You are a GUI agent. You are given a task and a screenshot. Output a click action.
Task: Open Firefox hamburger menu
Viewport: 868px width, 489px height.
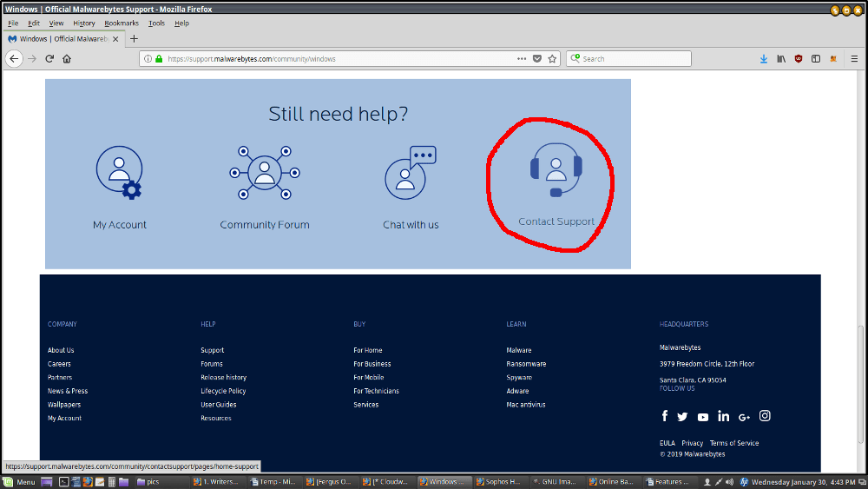point(854,59)
